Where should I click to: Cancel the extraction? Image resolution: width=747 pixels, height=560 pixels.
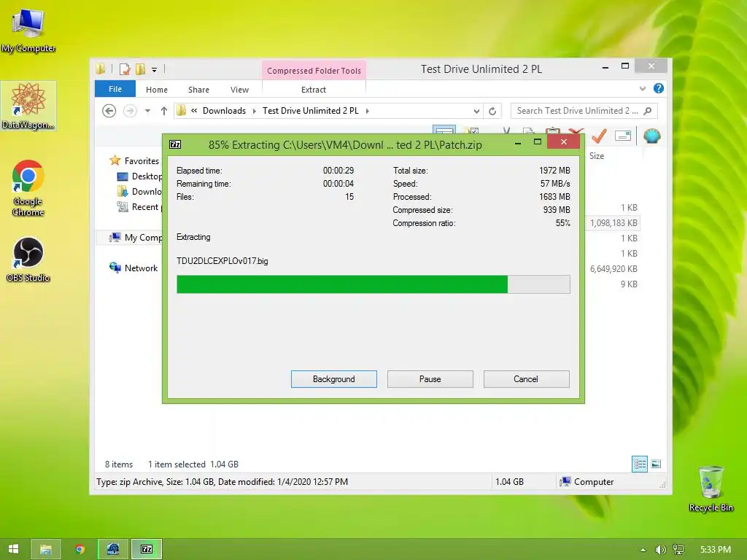(x=526, y=379)
